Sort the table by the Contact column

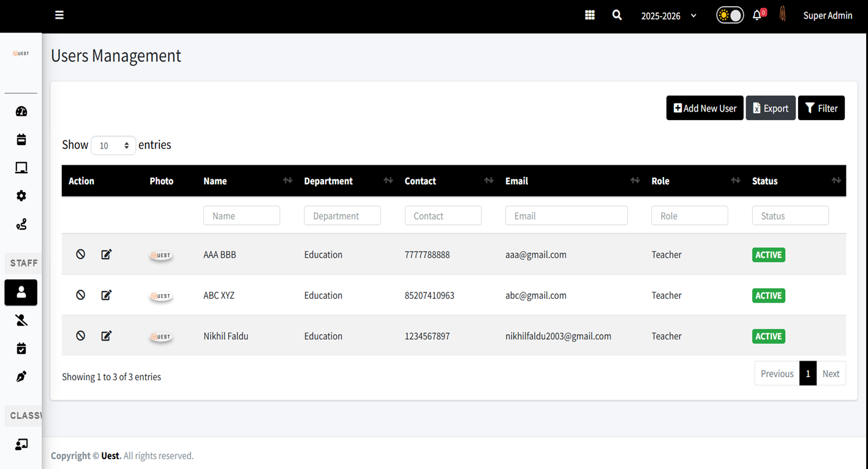(x=449, y=181)
